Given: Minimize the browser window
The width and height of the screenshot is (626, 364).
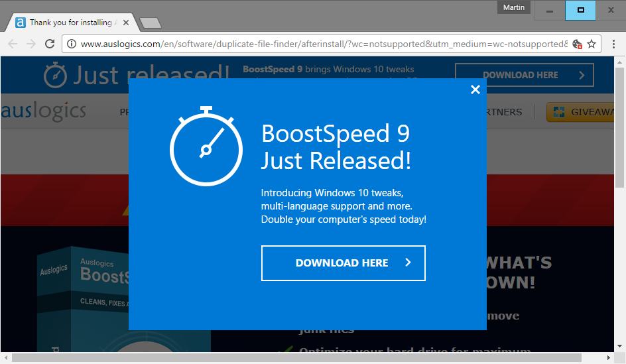Looking at the screenshot, I should [550, 11].
